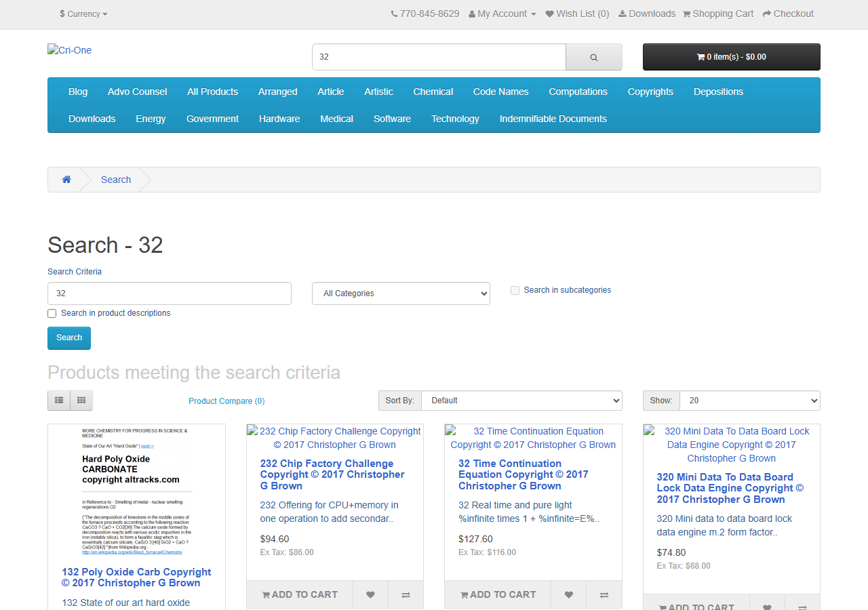
Task: Click the $127.60 price text
Action: coord(475,539)
